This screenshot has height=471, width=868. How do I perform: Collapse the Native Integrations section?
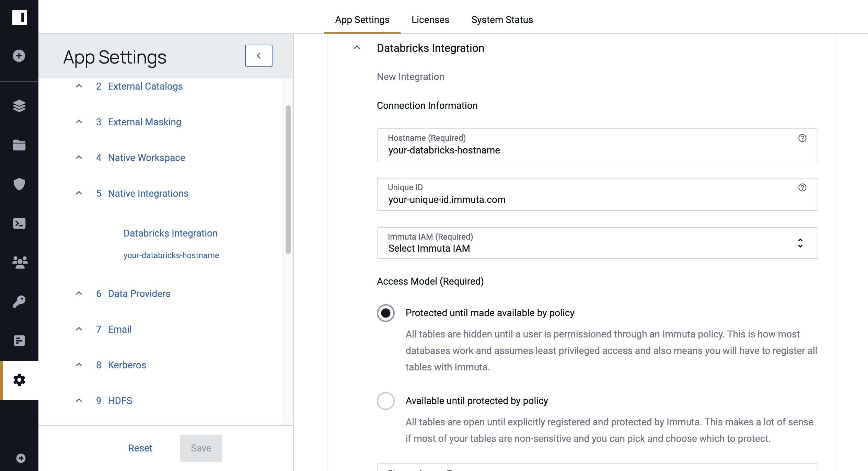click(x=79, y=193)
